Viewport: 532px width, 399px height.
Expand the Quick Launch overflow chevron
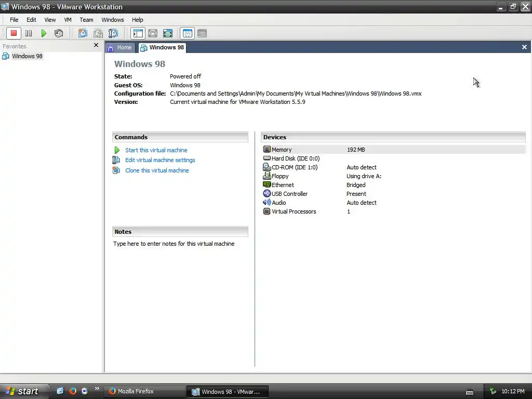97,389
